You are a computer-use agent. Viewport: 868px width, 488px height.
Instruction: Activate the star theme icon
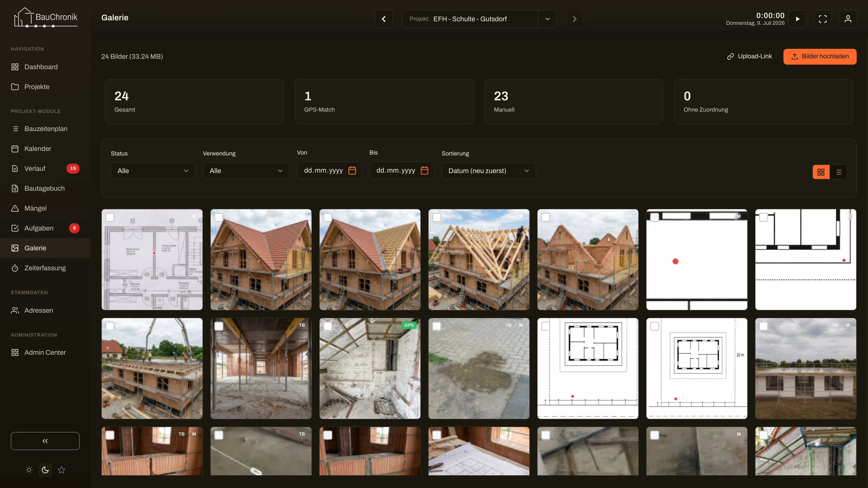[x=61, y=470]
